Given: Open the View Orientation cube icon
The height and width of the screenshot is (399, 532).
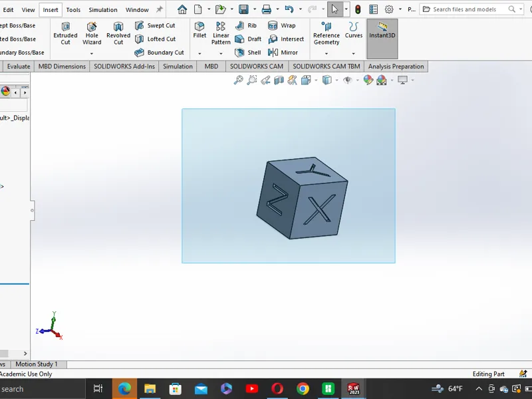Looking at the screenshot, I should tap(306, 80).
